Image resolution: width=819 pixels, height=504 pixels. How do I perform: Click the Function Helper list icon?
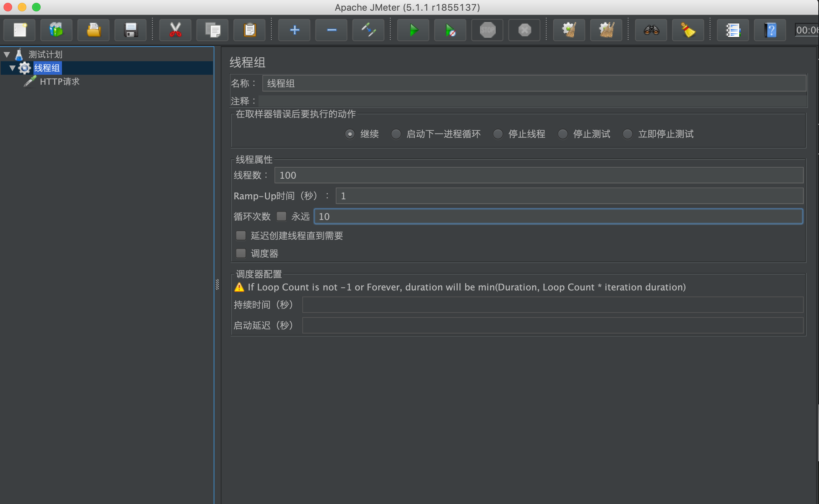pyautogui.click(x=733, y=30)
